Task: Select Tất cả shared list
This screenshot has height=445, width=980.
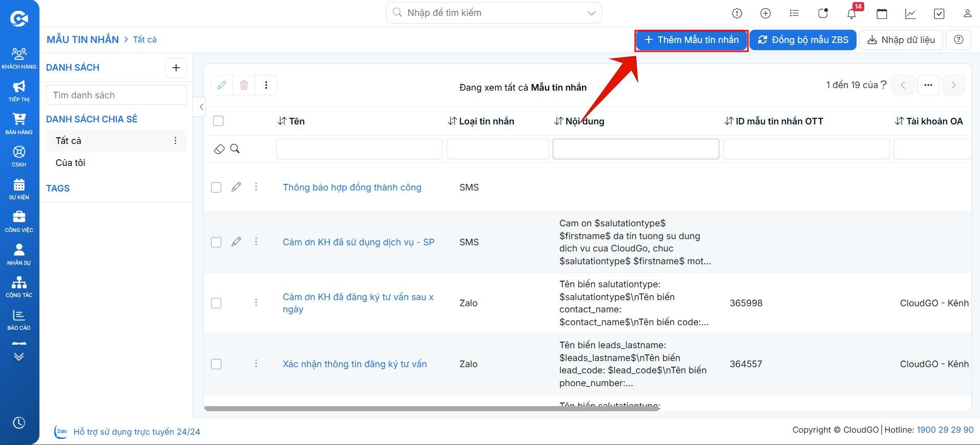Action: [116, 141]
